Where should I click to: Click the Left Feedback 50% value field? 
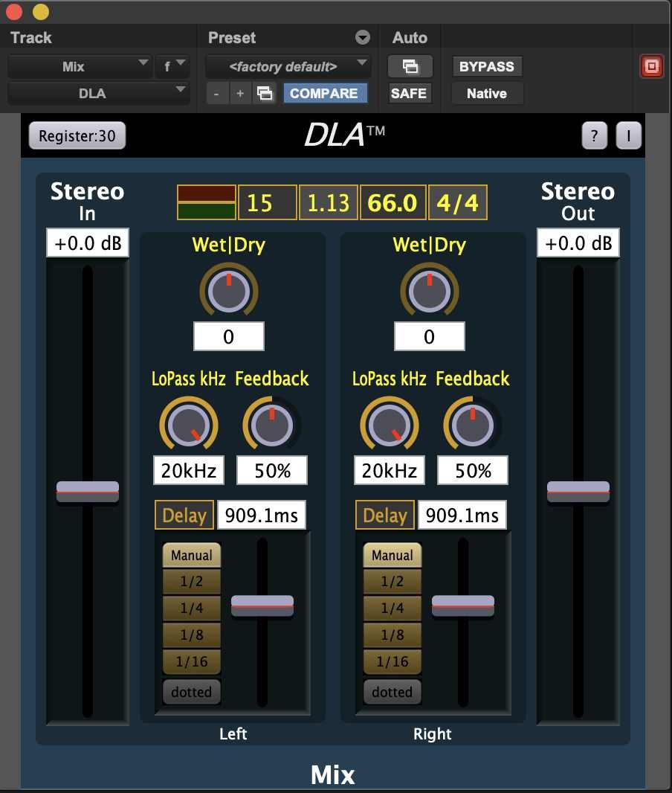click(x=272, y=470)
